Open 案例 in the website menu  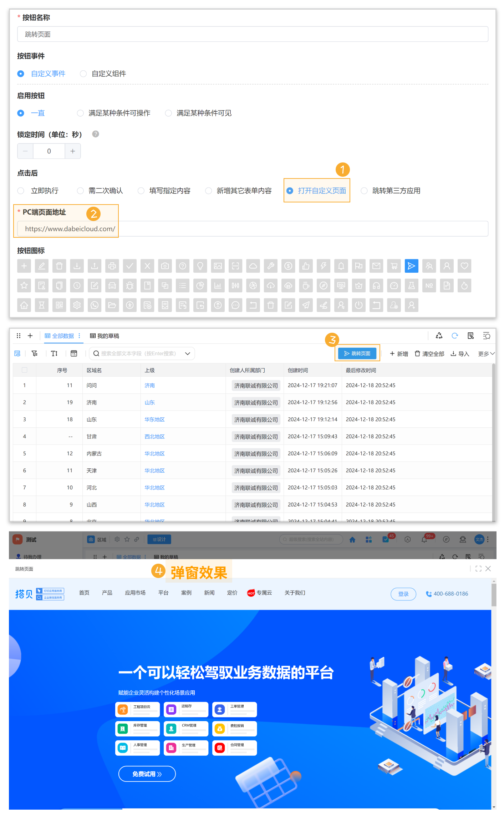(186, 593)
